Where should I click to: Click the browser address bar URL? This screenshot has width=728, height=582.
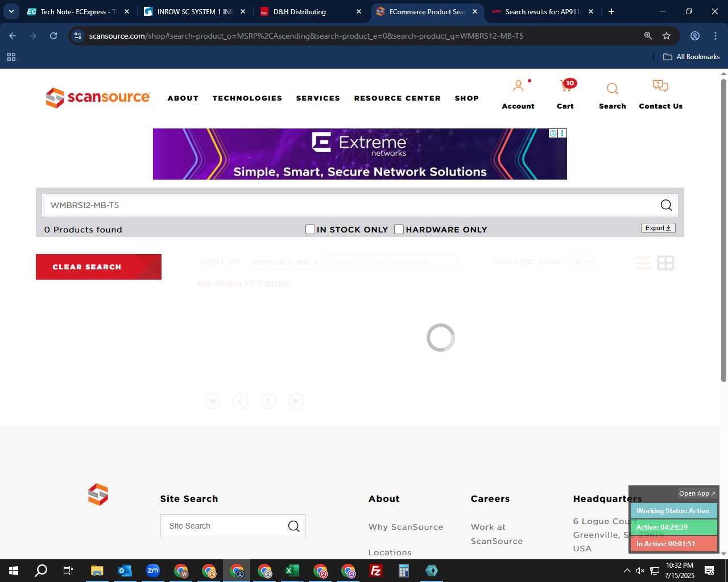point(306,36)
